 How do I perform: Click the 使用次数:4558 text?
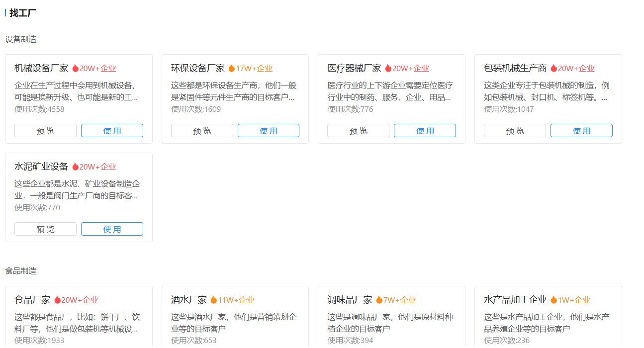[x=39, y=109]
